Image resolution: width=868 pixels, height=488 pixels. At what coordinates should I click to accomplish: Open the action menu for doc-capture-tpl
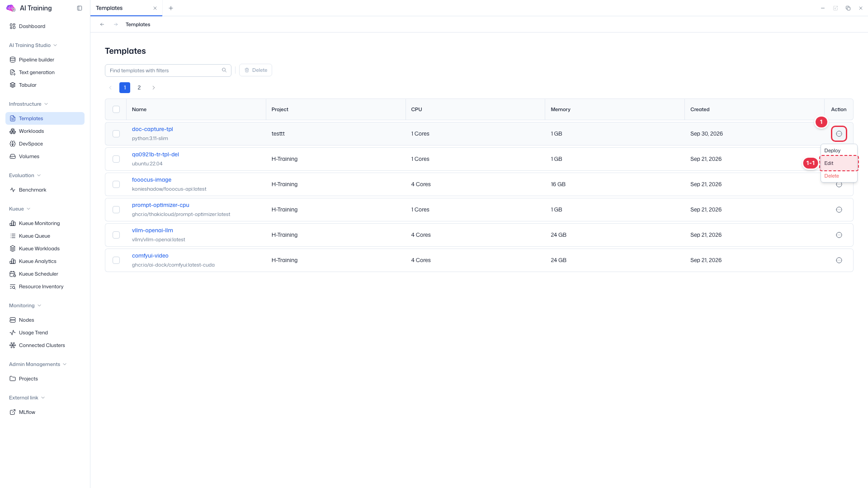click(839, 134)
